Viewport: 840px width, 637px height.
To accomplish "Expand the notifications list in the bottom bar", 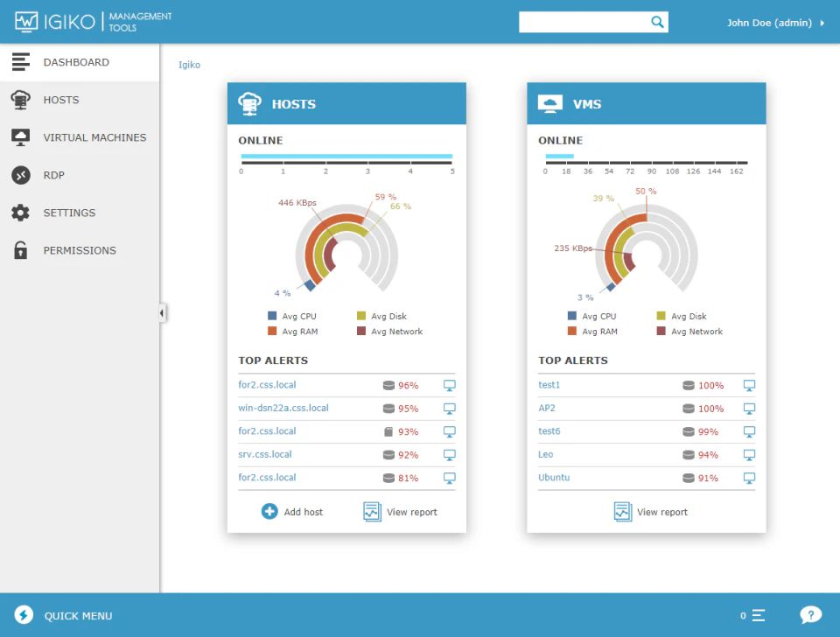I will click(x=757, y=615).
